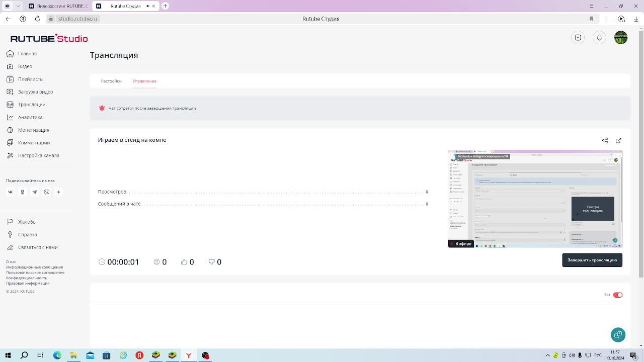The image size is (644, 362).
Task: Open the Правовая информация link
Action: pos(28,283)
